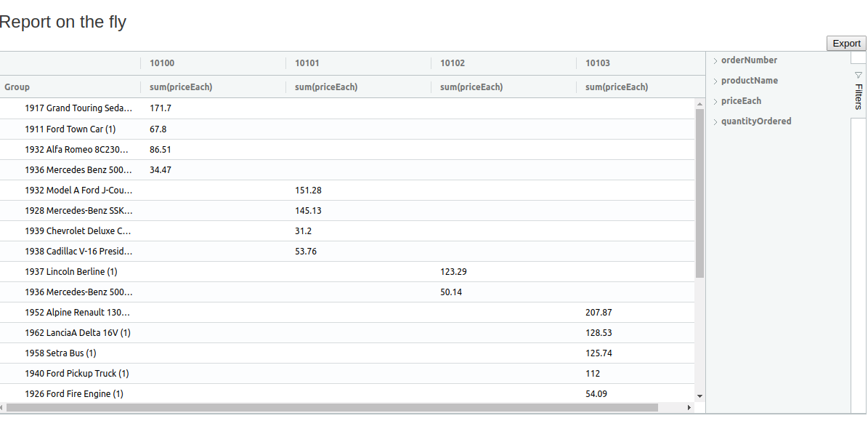868x421 pixels.
Task: Select the quantityOrdered label in the sidebar
Action: (756, 121)
